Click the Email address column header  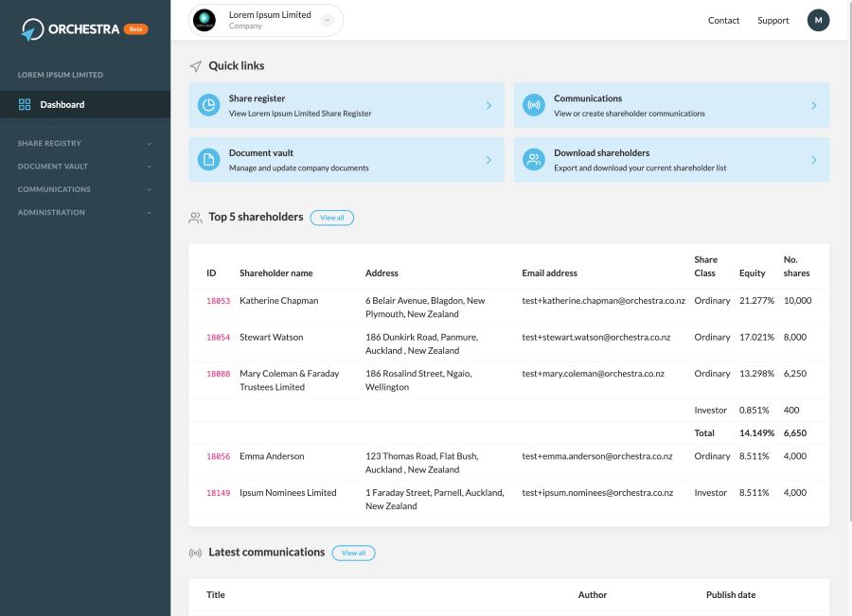(x=549, y=273)
